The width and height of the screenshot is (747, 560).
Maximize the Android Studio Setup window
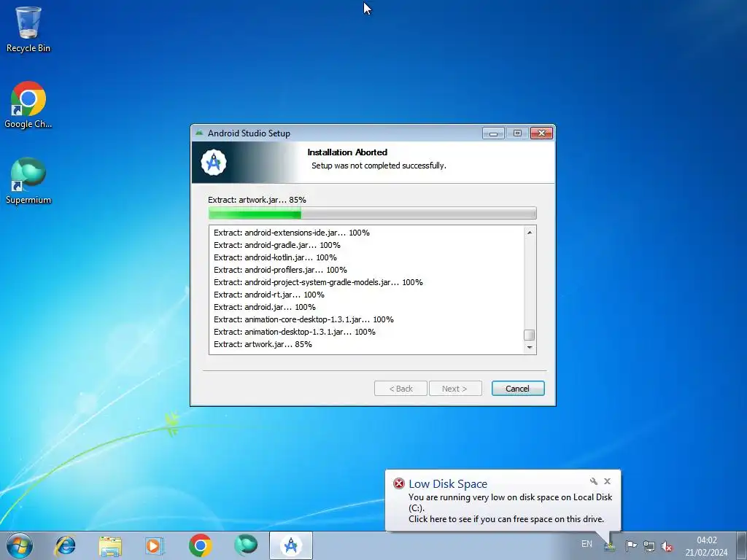[517, 133]
